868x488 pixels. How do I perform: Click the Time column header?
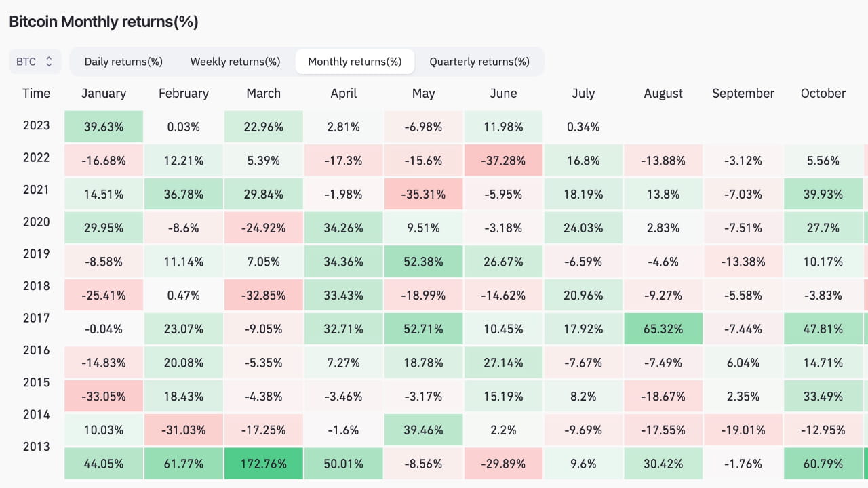(36, 94)
